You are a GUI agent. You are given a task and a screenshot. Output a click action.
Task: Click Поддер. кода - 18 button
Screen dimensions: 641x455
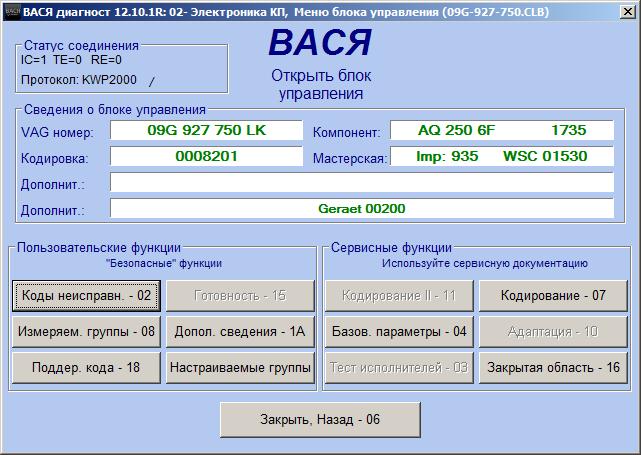[x=86, y=368]
